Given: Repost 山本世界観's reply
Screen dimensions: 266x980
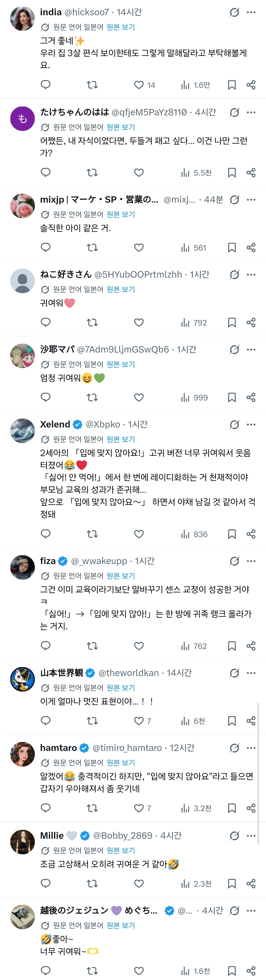Looking at the screenshot, I should [x=92, y=721].
